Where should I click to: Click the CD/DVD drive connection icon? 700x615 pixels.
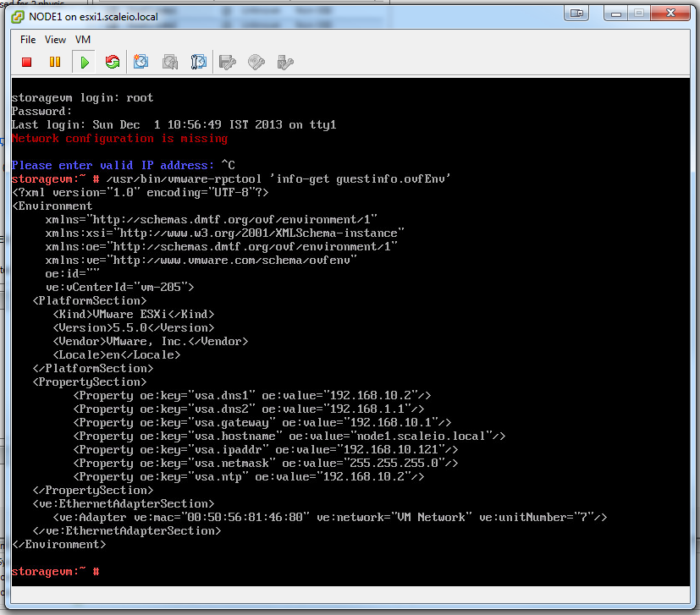256,62
